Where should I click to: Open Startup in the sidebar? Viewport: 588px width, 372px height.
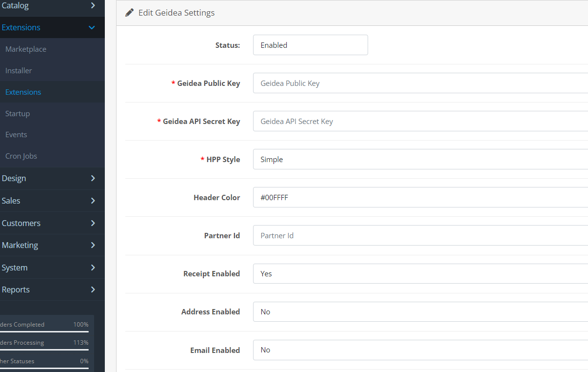click(18, 114)
